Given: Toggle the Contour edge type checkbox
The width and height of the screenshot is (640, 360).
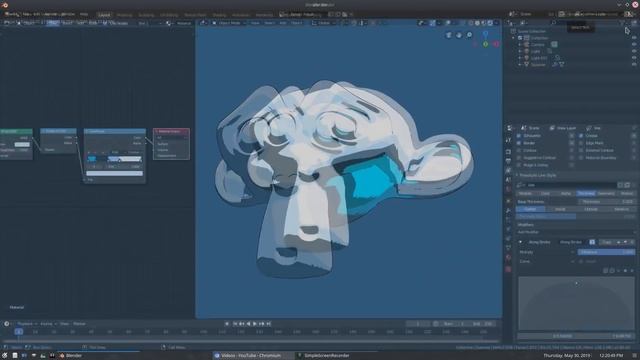Looking at the screenshot, I should point(519,150).
